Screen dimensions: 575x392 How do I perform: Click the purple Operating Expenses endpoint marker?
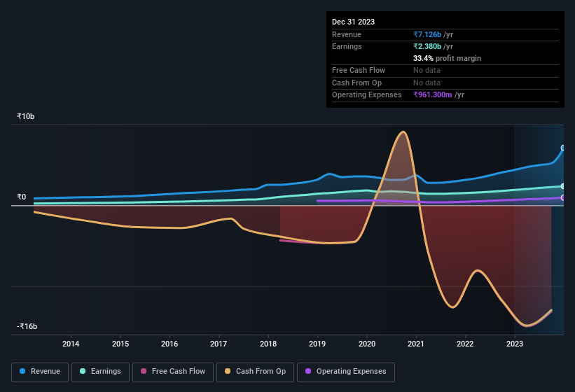pyautogui.click(x=562, y=198)
